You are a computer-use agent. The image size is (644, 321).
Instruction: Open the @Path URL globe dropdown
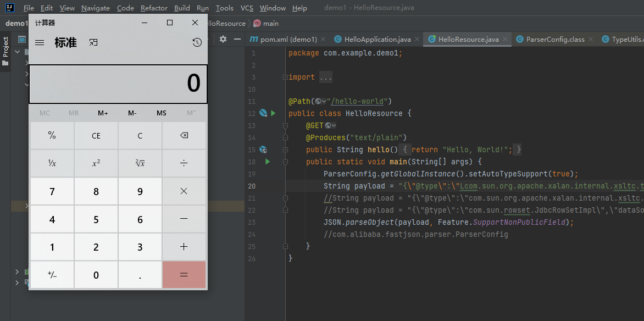[x=321, y=101]
